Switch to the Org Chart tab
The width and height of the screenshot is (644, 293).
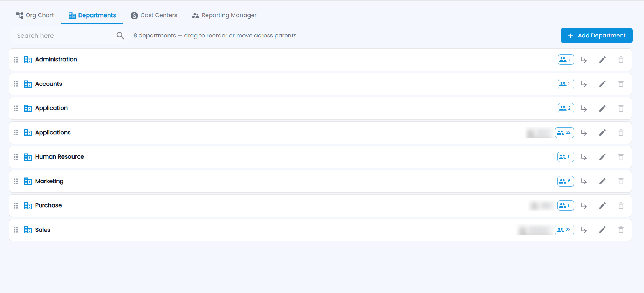[35, 15]
